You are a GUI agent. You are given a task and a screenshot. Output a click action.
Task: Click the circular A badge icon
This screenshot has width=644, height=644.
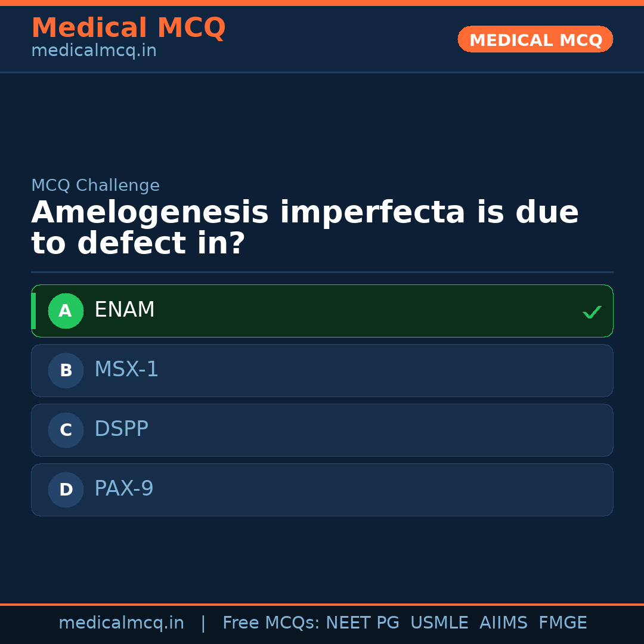pyautogui.click(x=66, y=311)
